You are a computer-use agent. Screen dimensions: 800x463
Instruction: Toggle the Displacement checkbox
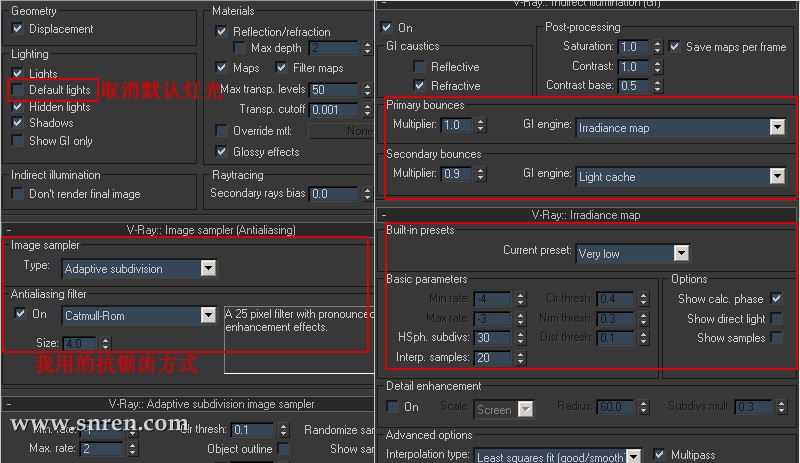coord(17,29)
